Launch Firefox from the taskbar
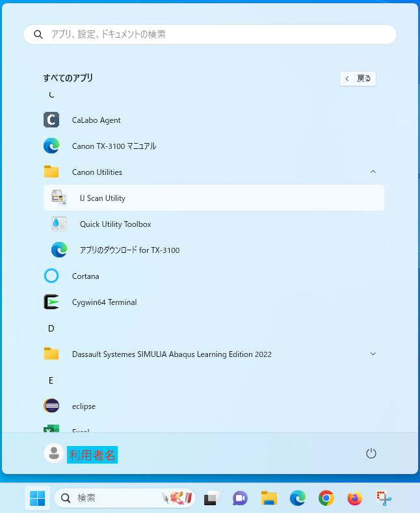420x513 pixels. (x=355, y=498)
